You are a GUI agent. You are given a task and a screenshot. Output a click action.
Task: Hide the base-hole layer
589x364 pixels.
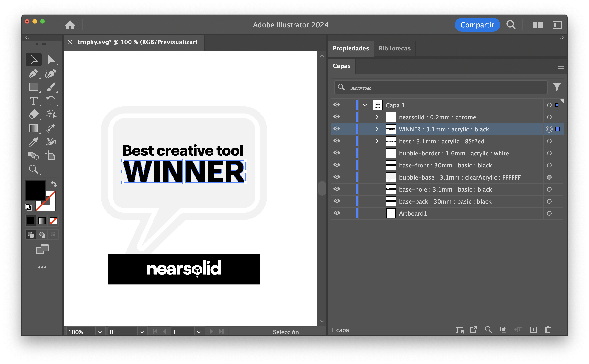pos(337,189)
